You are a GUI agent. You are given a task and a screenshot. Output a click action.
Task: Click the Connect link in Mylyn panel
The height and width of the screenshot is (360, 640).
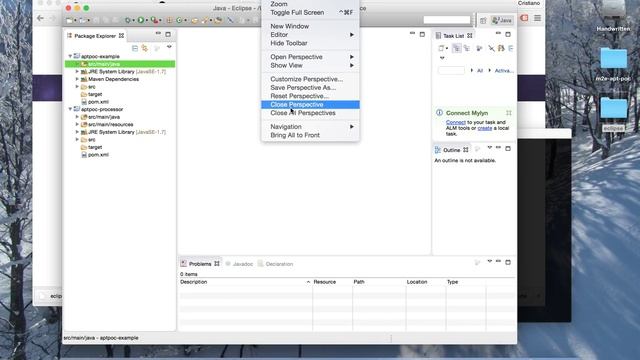456,122
